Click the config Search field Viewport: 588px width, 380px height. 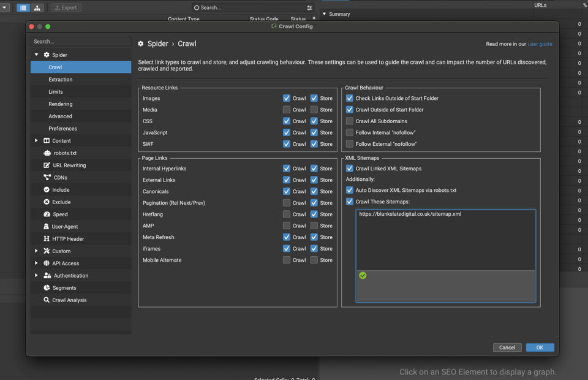tap(81, 42)
